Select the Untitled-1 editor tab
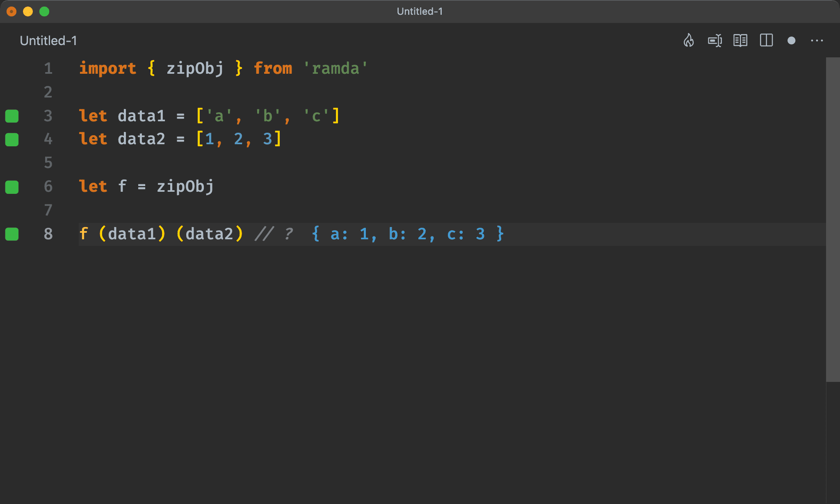The image size is (840, 504). point(48,41)
